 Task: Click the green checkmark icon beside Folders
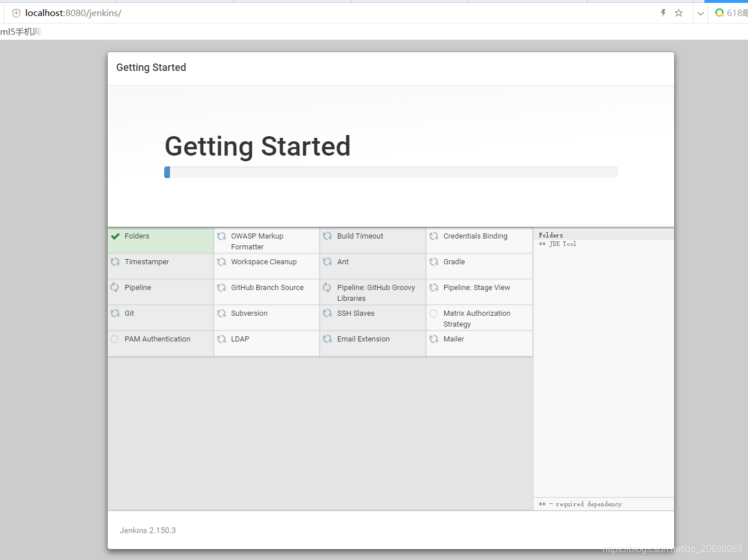115,236
